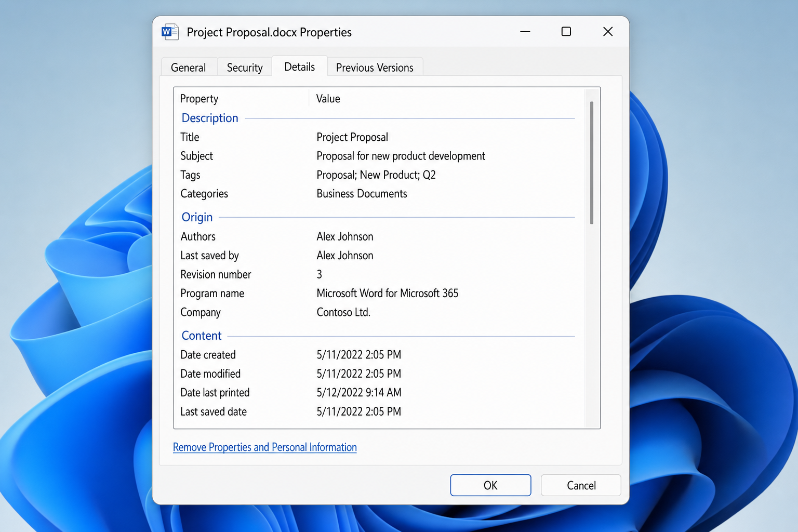Select the Origin section heading
The width and height of the screenshot is (798, 532).
click(x=197, y=217)
